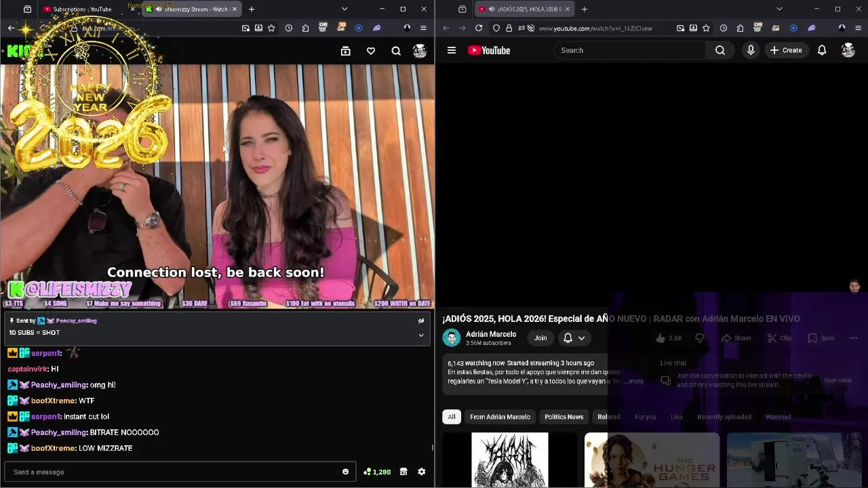Open Kick channel points 1,280 counter

pyautogui.click(x=377, y=472)
